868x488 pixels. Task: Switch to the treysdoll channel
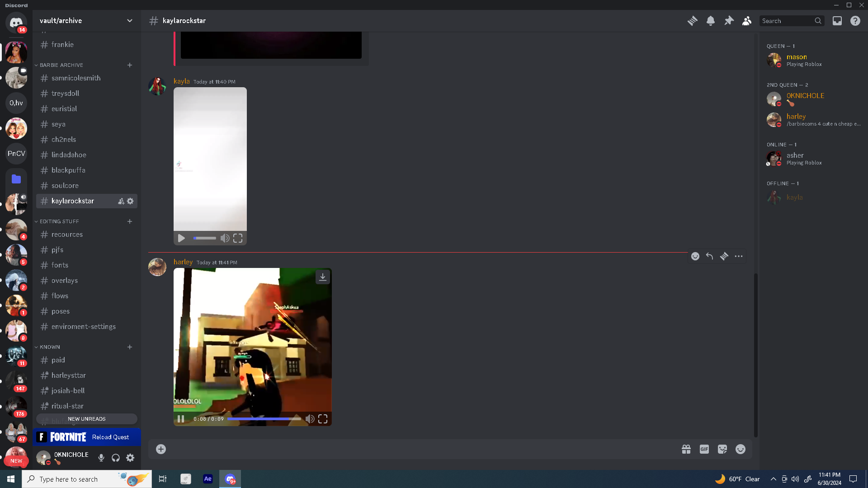coord(86,94)
